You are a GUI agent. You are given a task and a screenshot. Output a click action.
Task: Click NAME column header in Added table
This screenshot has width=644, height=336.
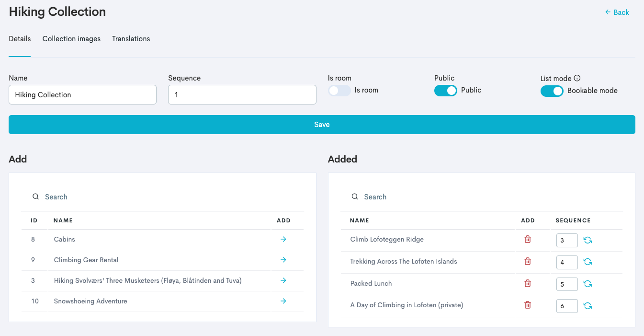click(360, 220)
